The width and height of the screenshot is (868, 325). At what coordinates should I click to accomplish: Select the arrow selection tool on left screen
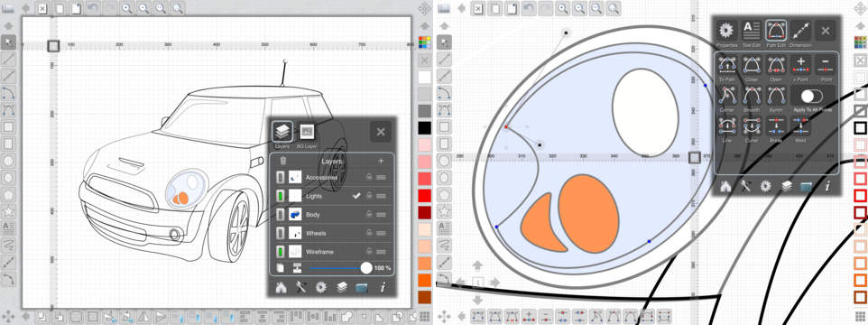(8, 42)
